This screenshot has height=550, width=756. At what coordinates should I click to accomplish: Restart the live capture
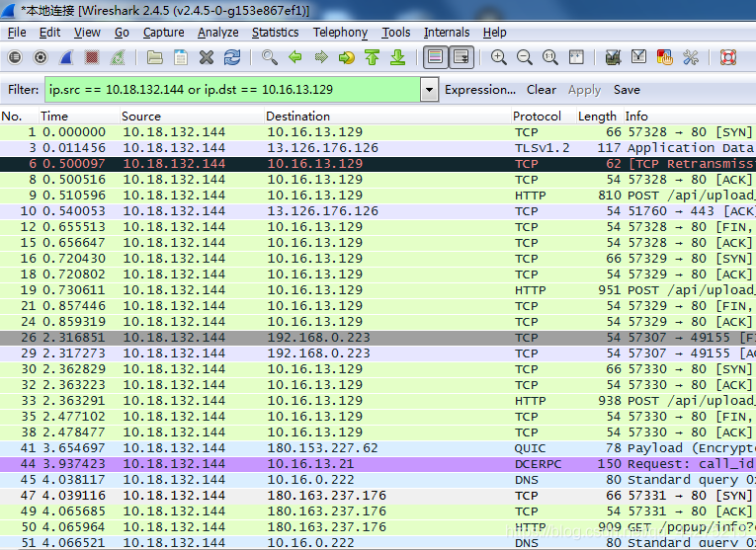(x=118, y=58)
